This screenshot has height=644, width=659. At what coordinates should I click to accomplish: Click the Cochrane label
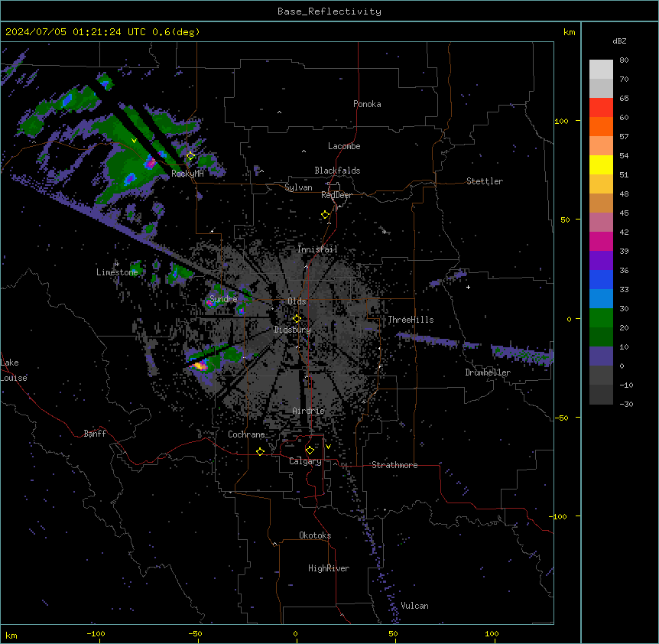[246, 434]
